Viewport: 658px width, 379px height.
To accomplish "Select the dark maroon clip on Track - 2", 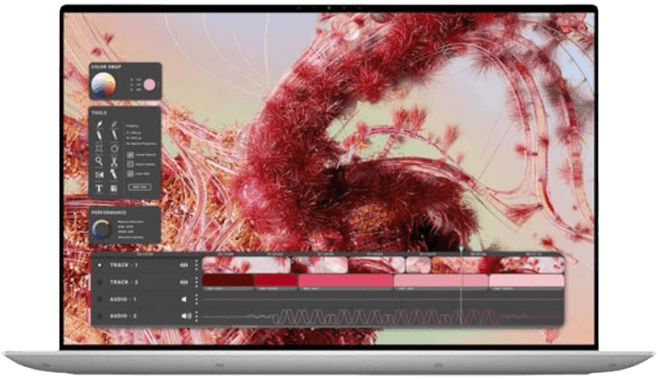I will (228, 281).
